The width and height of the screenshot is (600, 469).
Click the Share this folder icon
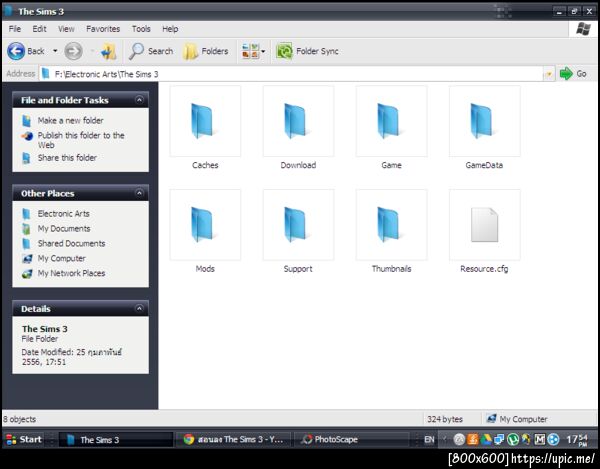[26, 158]
